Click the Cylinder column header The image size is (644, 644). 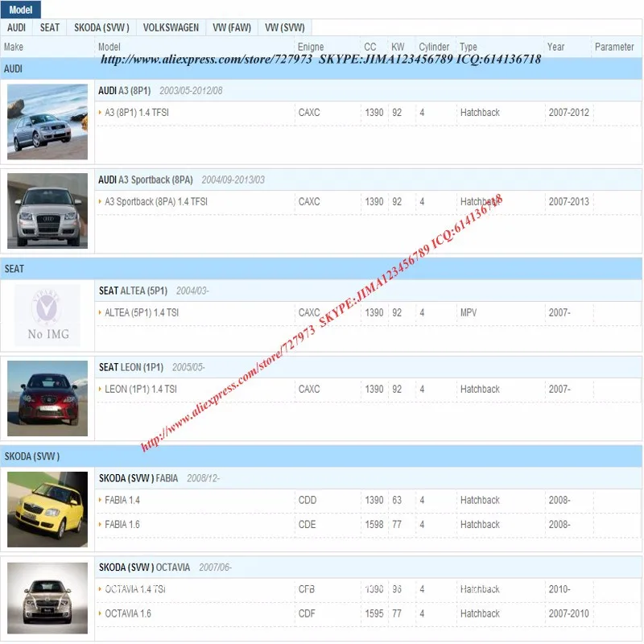coord(434,47)
